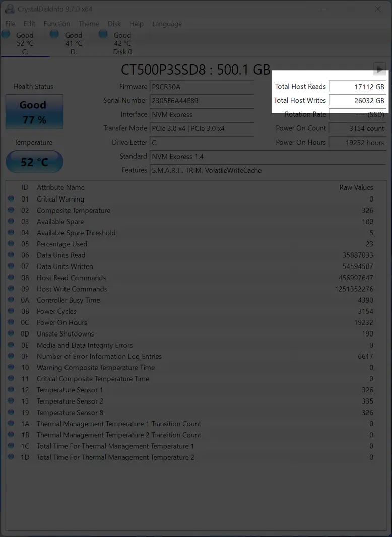
Task: Click the Host Read Commands status dot
Action: pyautogui.click(x=11, y=278)
